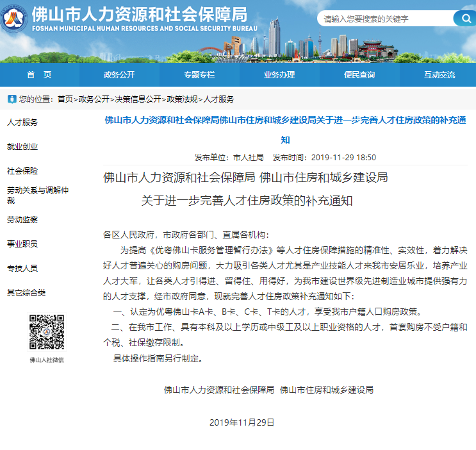Click 政务公开 in the breadcrumb

[x=94, y=99]
